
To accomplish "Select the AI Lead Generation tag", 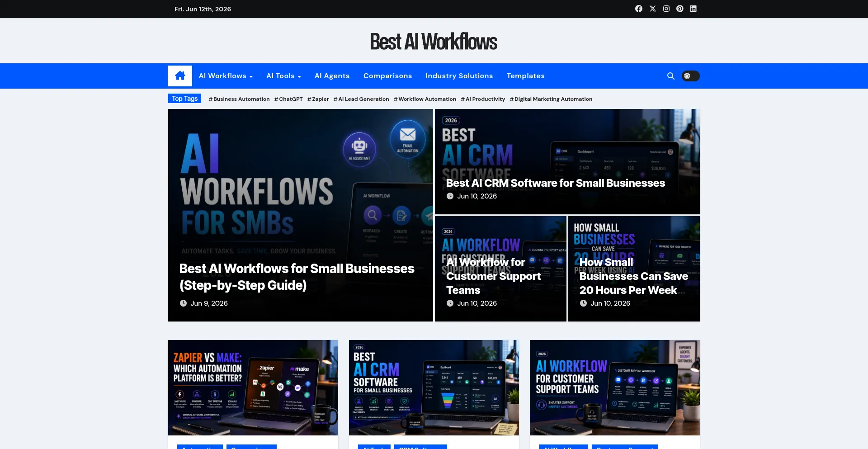I will 361,99.
